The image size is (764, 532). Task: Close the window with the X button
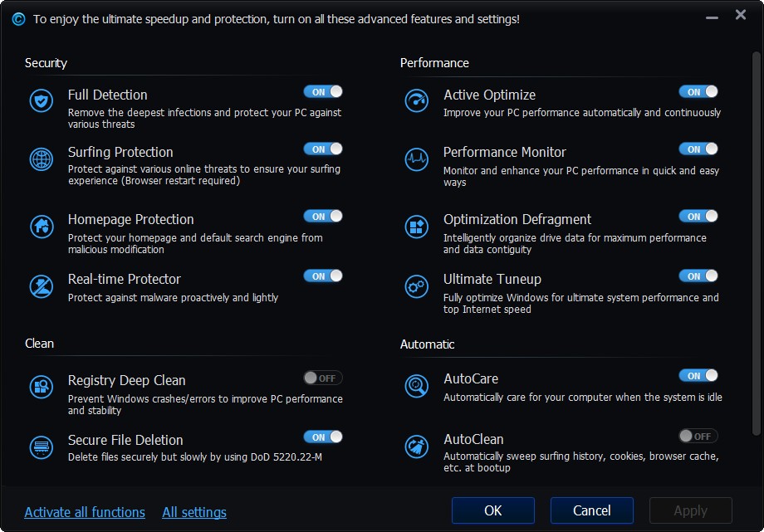point(741,15)
